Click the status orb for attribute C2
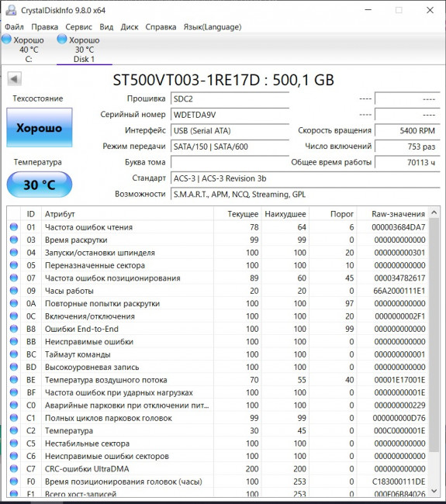Image resolution: width=446 pixels, height=504 pixels. tap(14, 430)
